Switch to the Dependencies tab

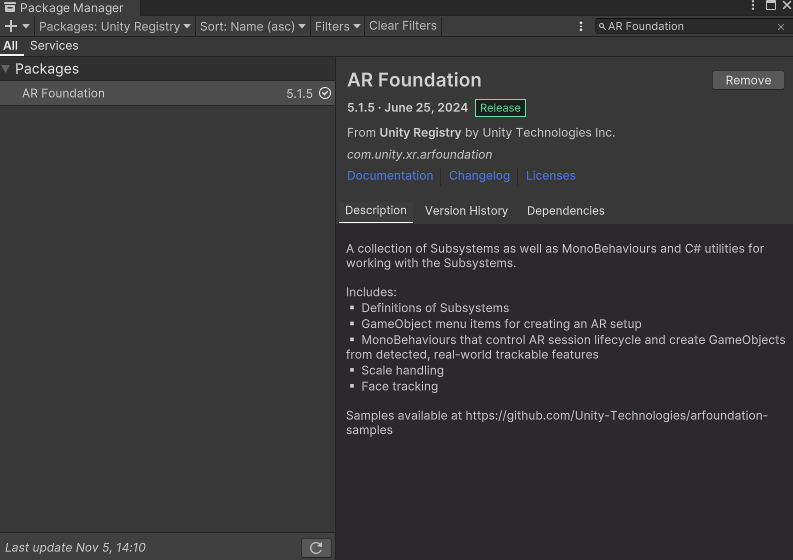(x=565, y=210)
